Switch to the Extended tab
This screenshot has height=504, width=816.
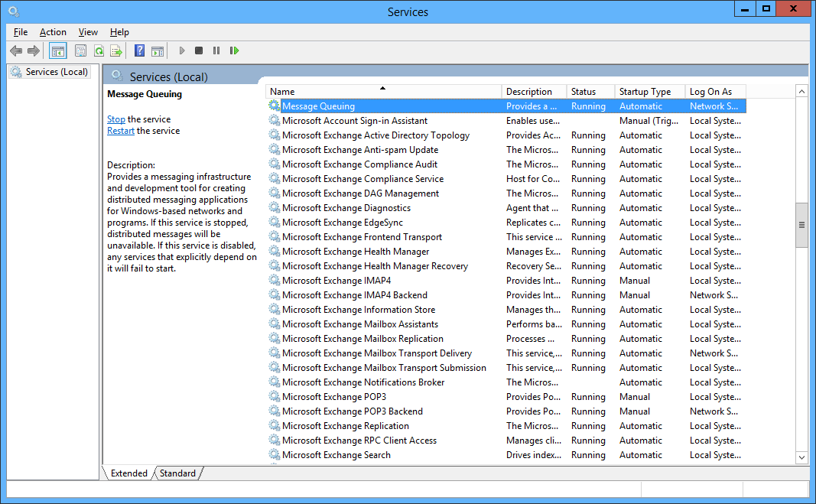129,473
